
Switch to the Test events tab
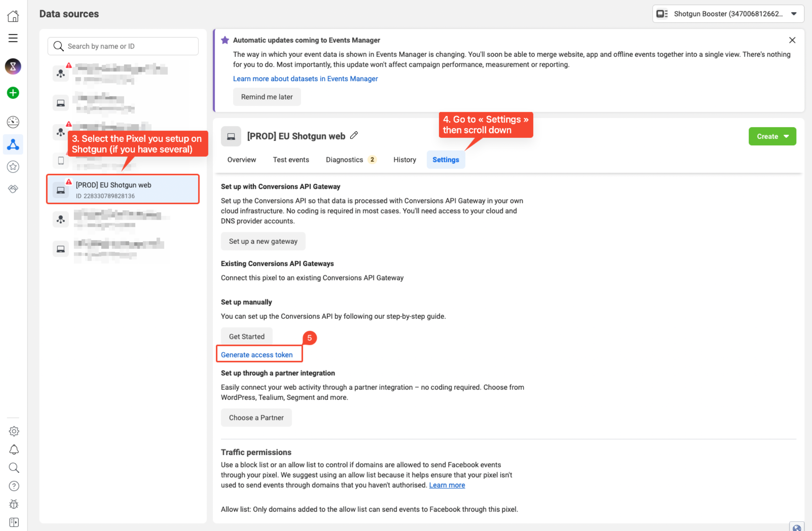pyautogui.click(x=291, y=160)
